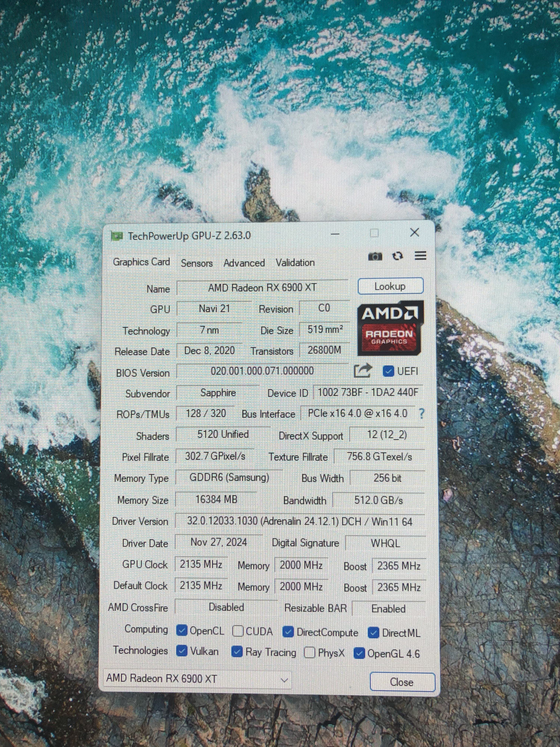Toggle the UEFI checkbox

[x=389, y=371]
